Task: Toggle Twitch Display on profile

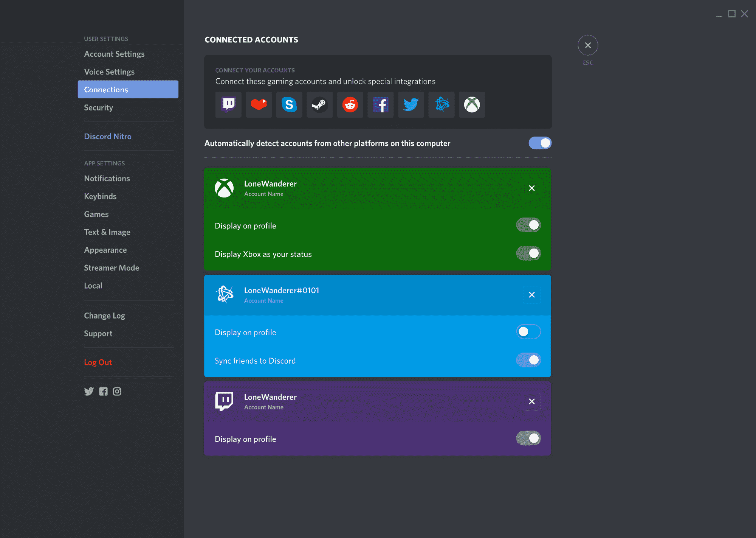Action: [528, 438]
